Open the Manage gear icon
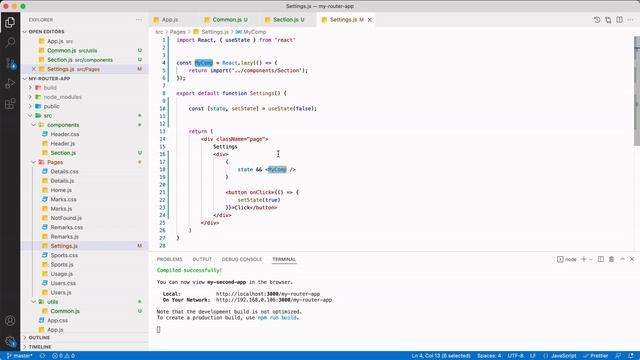 click(x=10, y=341)
